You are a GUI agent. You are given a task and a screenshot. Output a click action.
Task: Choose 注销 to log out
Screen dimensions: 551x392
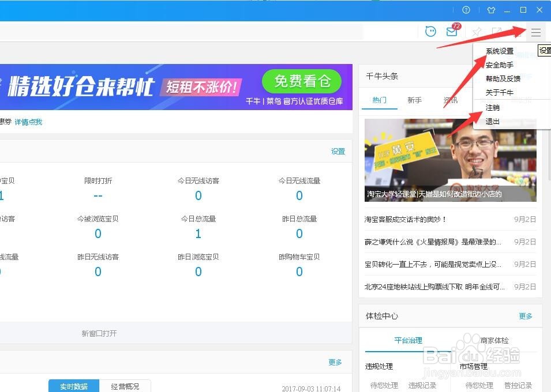click(x=492, y=108)
